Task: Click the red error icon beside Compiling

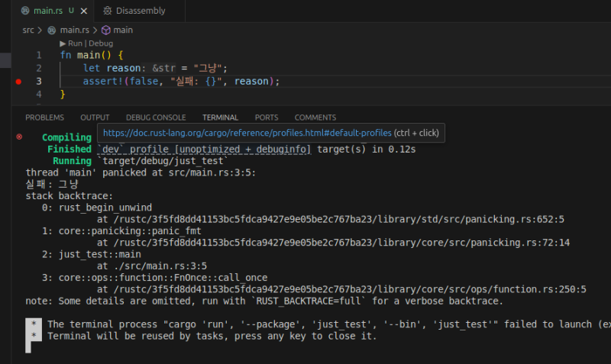Action: [19, 137]
